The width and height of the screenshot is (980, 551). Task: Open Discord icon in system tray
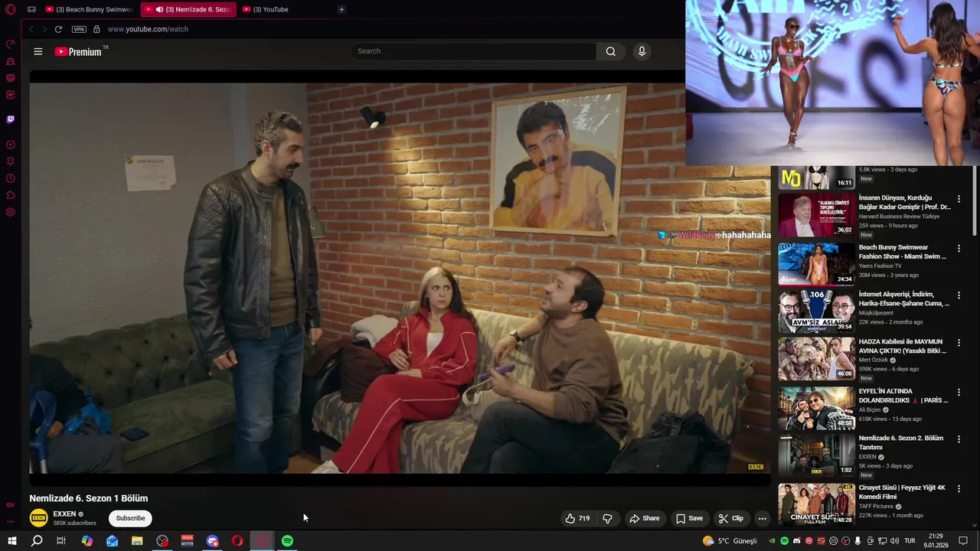796,541
